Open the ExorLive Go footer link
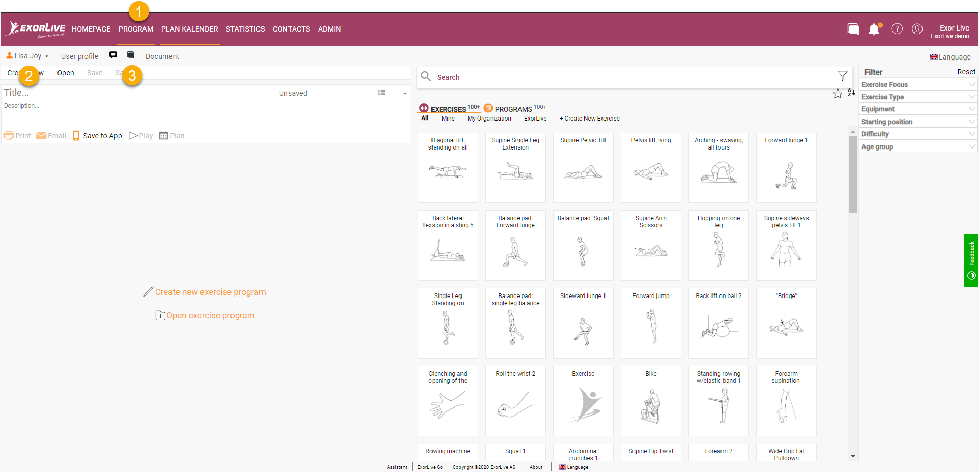The height and width of the screenshot is (473, 980). (430, 467)
